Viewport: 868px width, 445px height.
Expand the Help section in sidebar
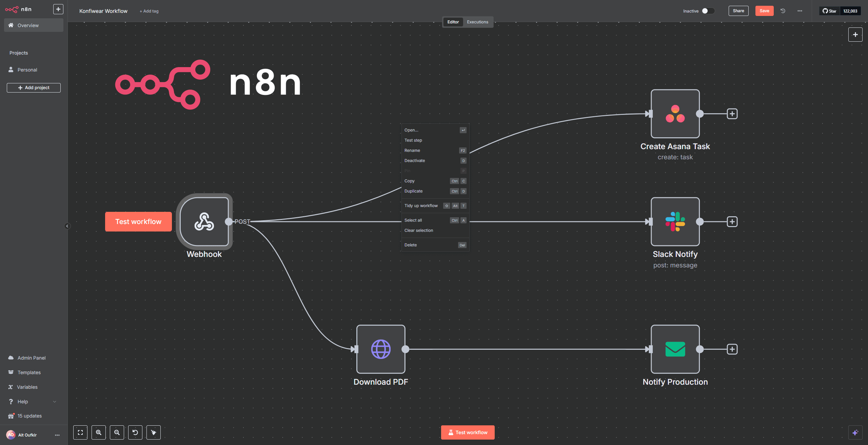54,401
